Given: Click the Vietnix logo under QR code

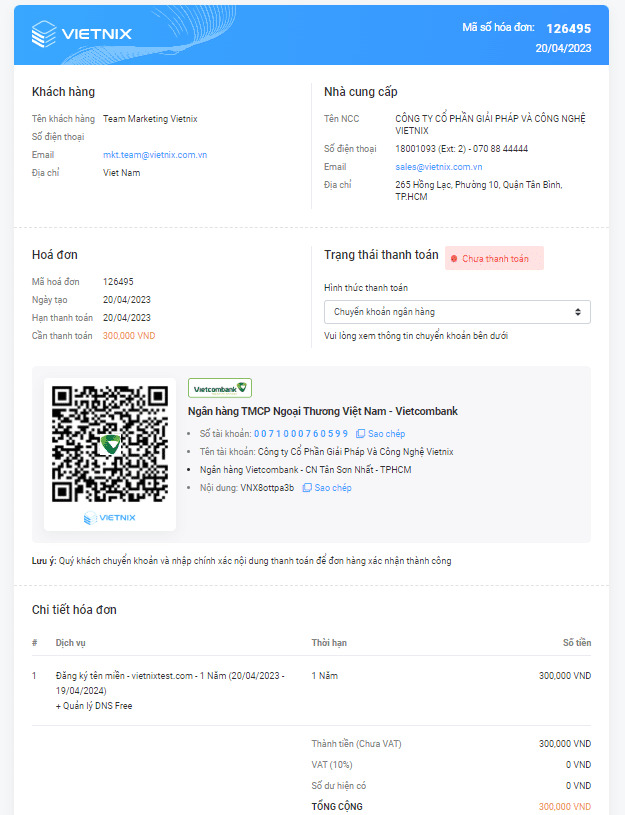Looking at the screenshot, I should pyautogui.click(x=110, y=517).
